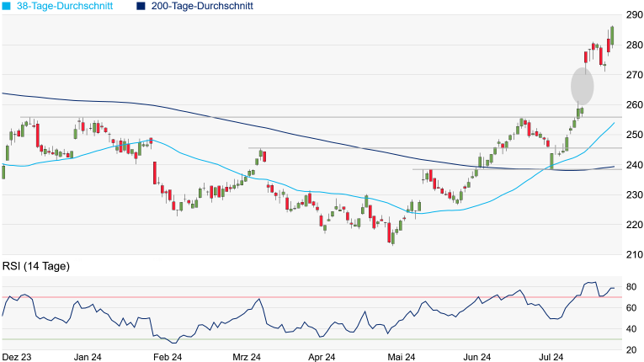This screenshot has height=362, width=644.
Task: Click the gray ellipse marking the price gap
Action: tap(582, 86)
